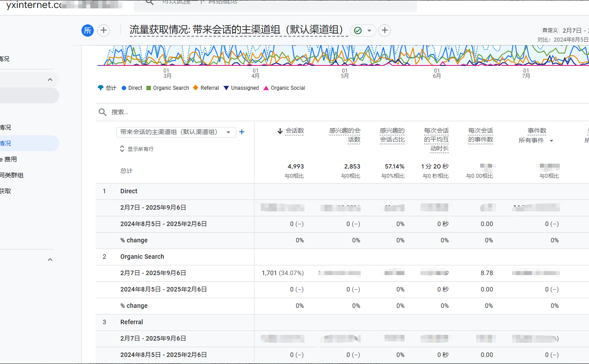Click the add plus icon after report title

(x=385, y=30)
